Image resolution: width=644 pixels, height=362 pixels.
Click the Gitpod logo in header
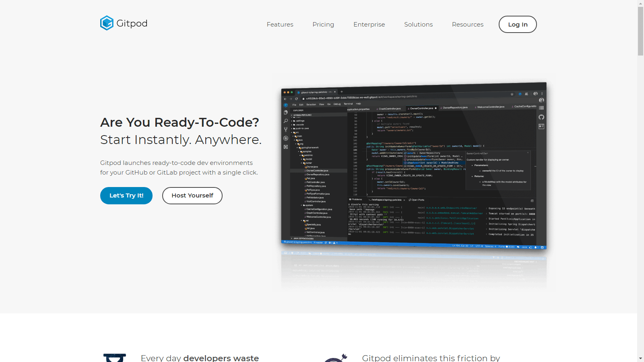124,23
